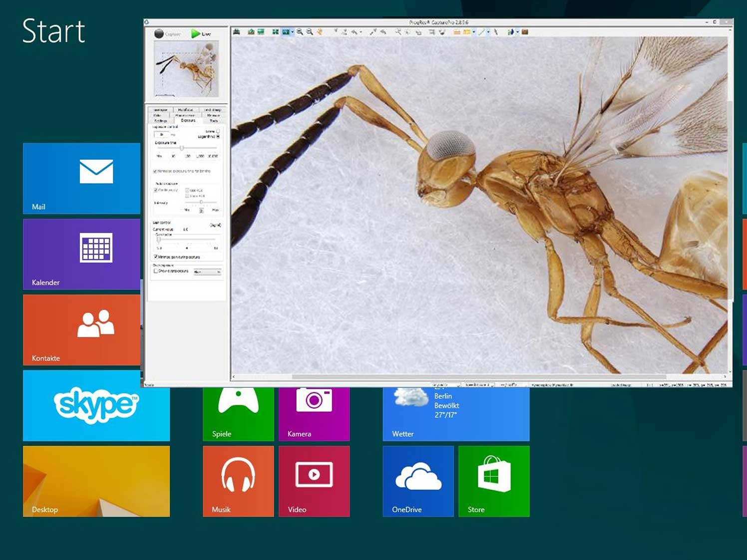
Task: Click the round Capture button
Action: point(159,34)
